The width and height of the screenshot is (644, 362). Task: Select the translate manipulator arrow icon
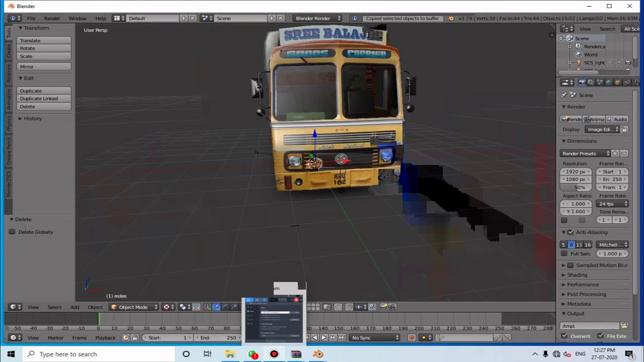(216, 307)
